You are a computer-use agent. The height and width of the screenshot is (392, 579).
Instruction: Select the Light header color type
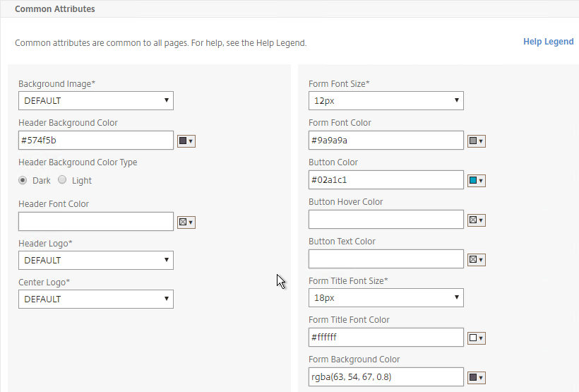coord(62,180)
